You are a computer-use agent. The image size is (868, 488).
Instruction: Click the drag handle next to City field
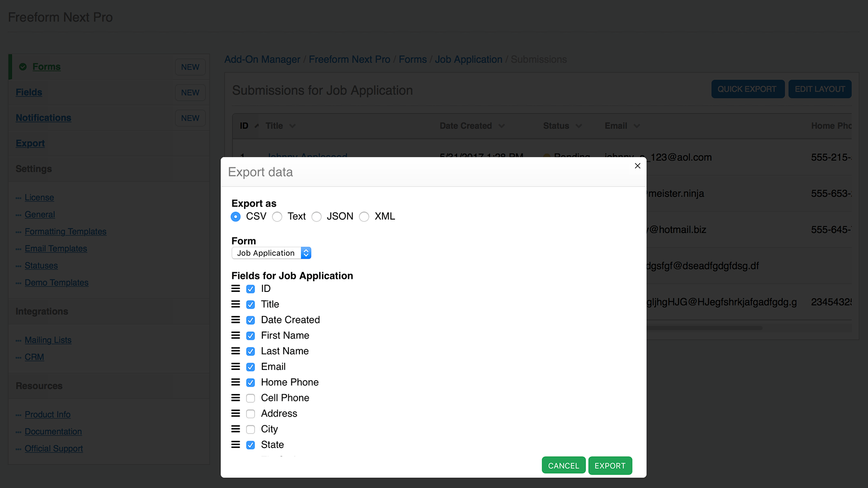tap(236, 429)
